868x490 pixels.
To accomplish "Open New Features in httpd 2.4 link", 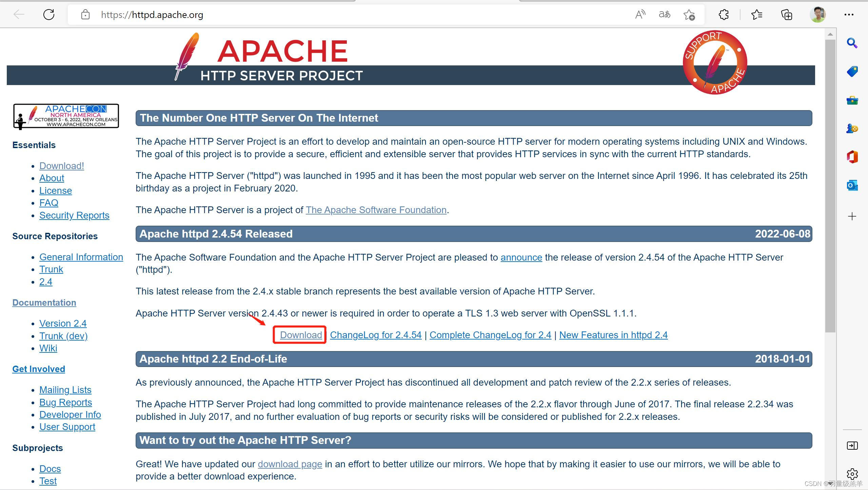I will (x=613, y=335).
